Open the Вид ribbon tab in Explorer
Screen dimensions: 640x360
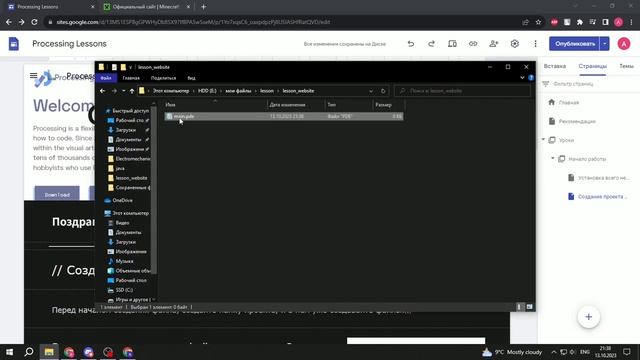point(191,78)
